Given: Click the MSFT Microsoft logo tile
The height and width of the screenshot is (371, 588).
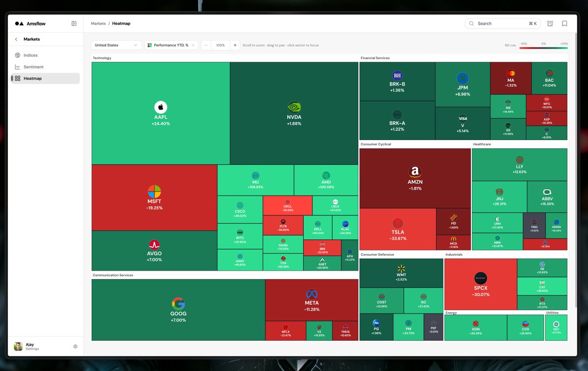Looking at the screenshot, I should click(x=154, y=198).
